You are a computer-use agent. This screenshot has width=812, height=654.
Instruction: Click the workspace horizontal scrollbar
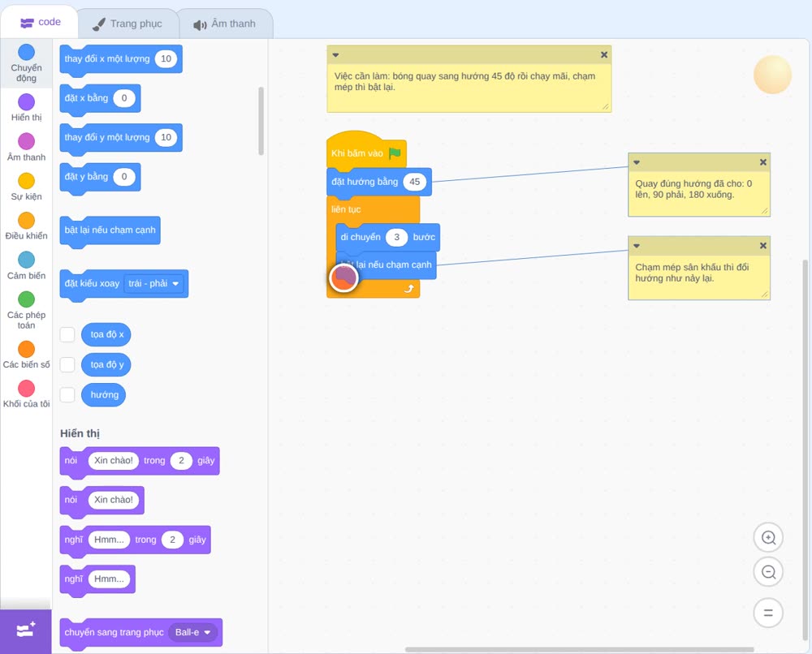coord(579,649)
